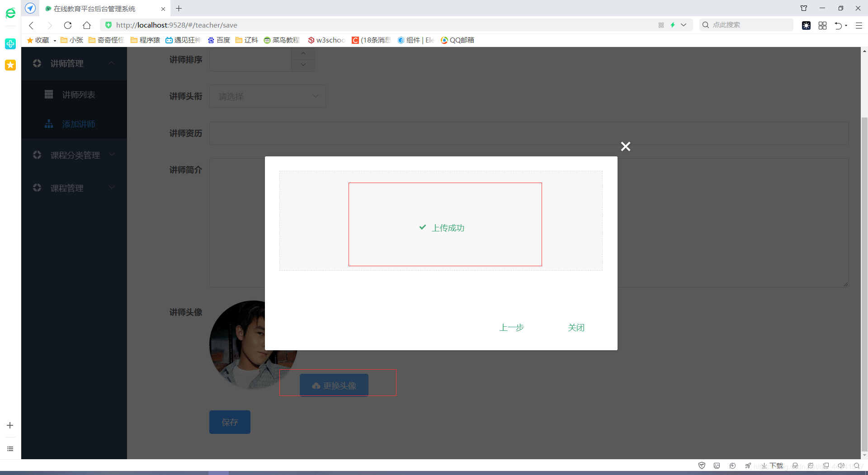This screenshot has height=475, width=868.
Task: Open the QQ邮箱 bookmark
Action: pyautogui.click(x=458, y=40)
